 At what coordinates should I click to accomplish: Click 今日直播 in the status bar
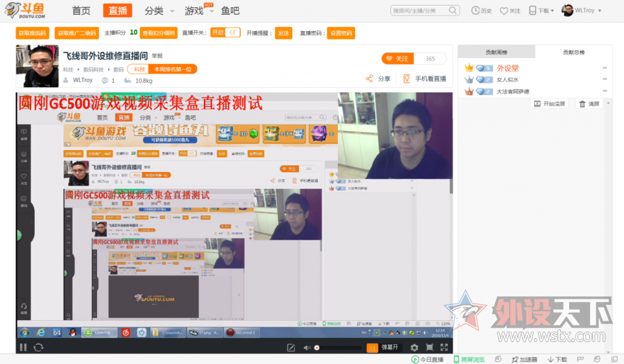click(x=428, y=360)
